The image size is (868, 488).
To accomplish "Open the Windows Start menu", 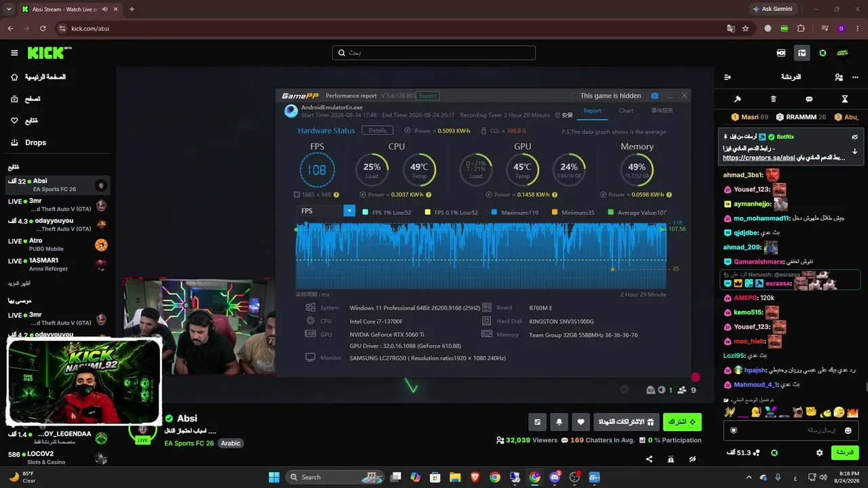I will click(x=274, y=477).
